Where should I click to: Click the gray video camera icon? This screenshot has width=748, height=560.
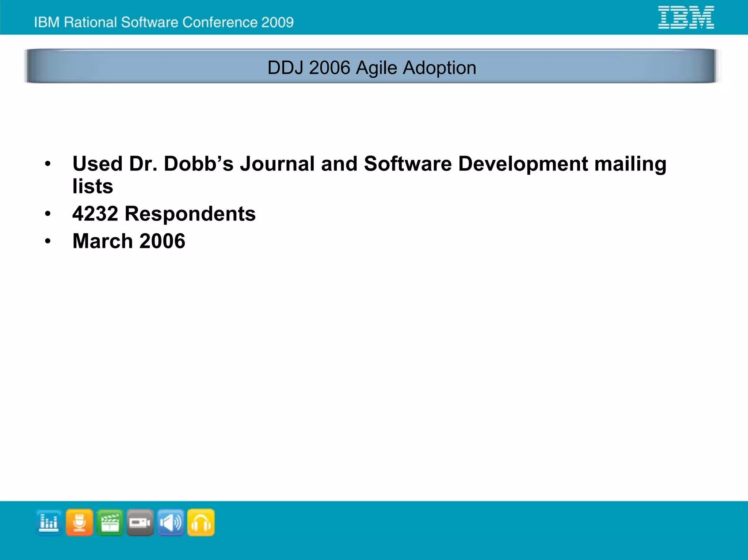coord(140,522)
